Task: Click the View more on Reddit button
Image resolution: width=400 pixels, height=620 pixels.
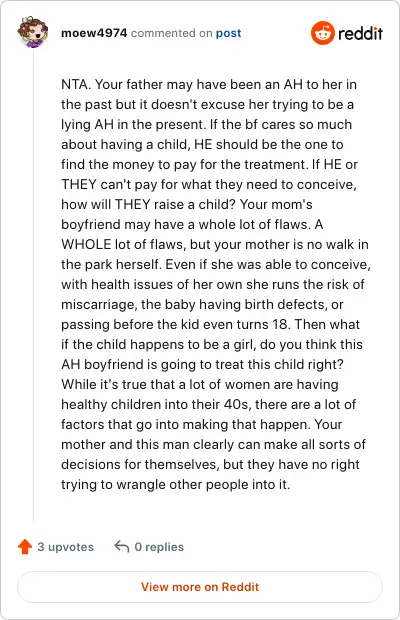Action: click(x=200, y=587)
